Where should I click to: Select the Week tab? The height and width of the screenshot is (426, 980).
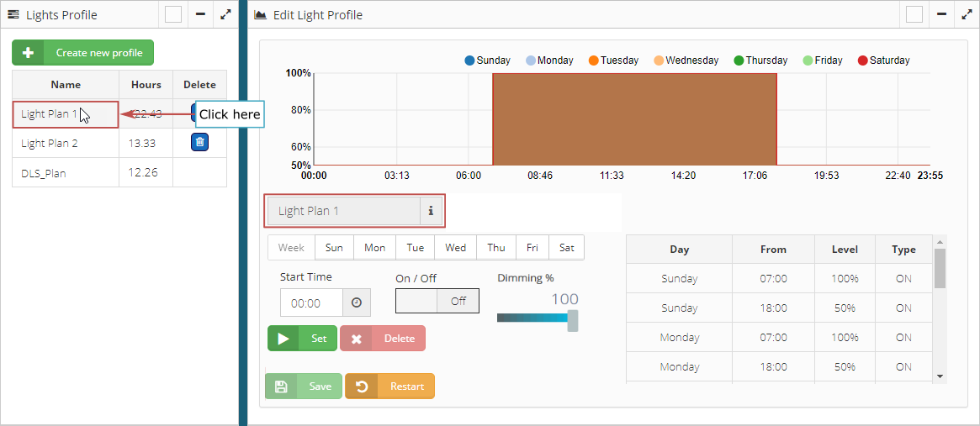[291, 248]
